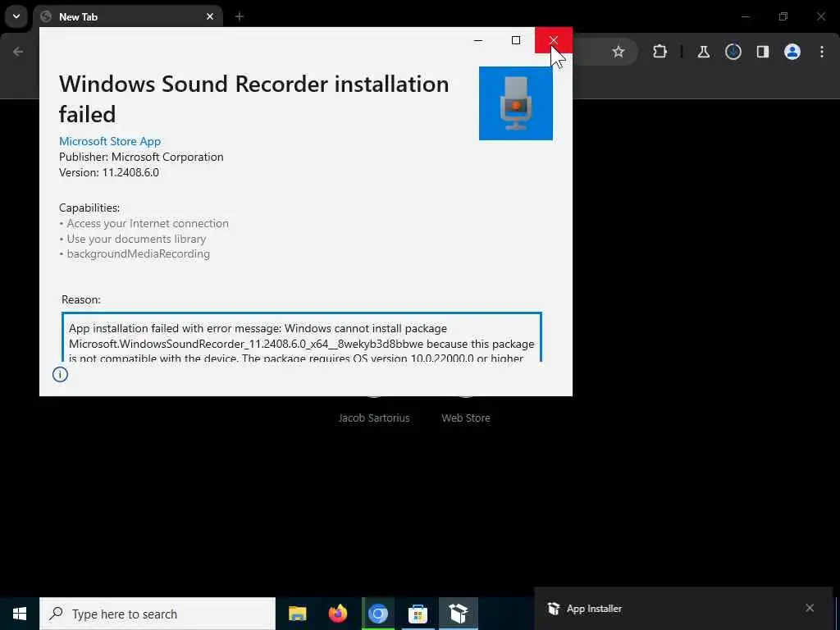The height and width of the screenshot is (630, 840).
Task: Minimize the Chrome browser window
Action: [x=745, y=16]
